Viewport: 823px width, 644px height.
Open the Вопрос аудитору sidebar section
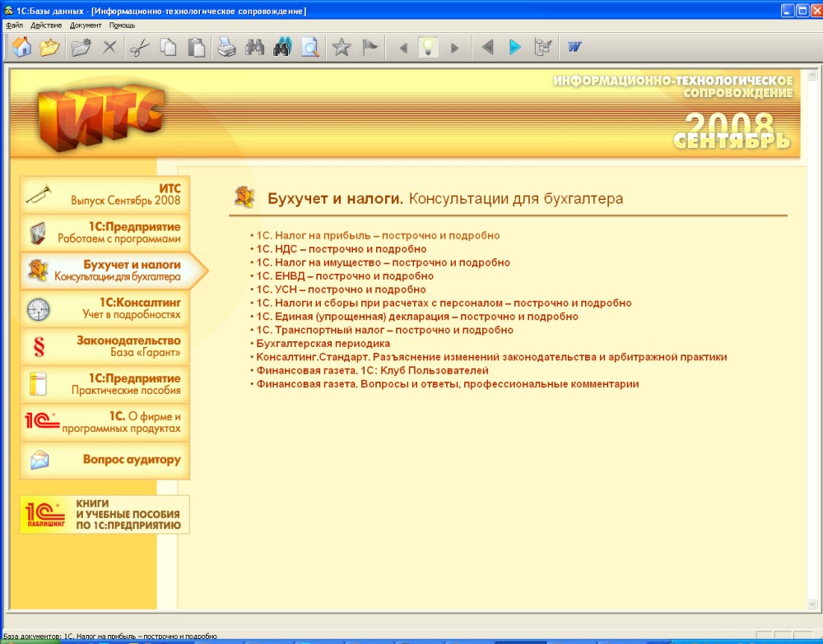tap(105, 461)
